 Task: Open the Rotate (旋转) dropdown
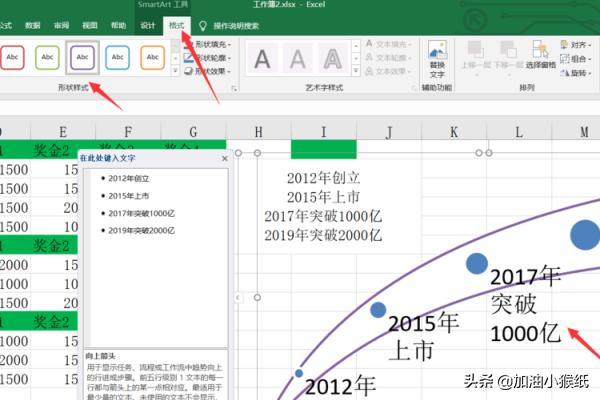(576, 72)
